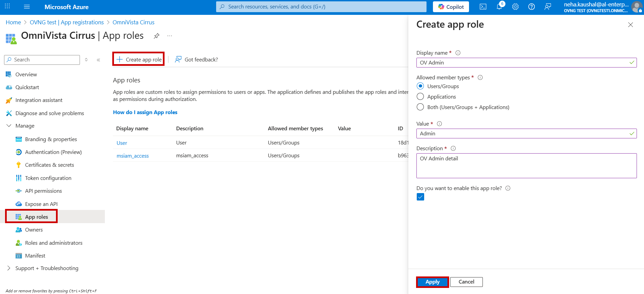Collapse the left navigation pane
Image resolution: width=644 pixels, height=294 pixels.
coord(98,60)
